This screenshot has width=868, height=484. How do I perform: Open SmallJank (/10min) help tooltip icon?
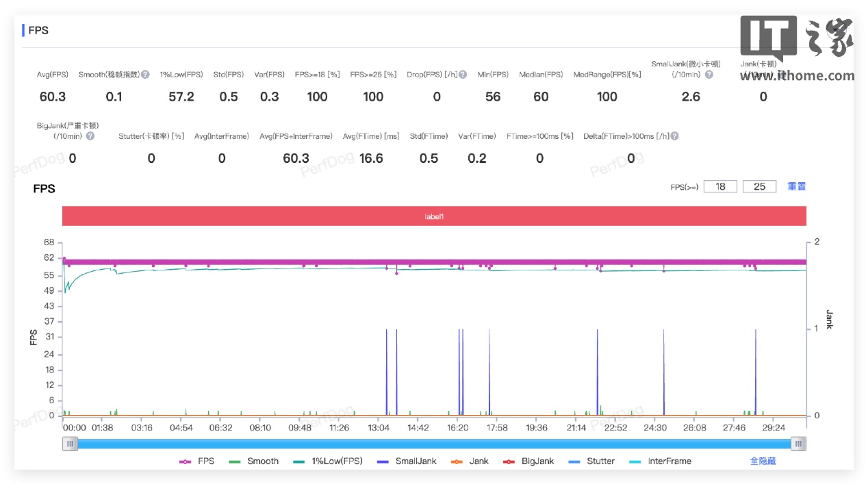tap(709, 75)
